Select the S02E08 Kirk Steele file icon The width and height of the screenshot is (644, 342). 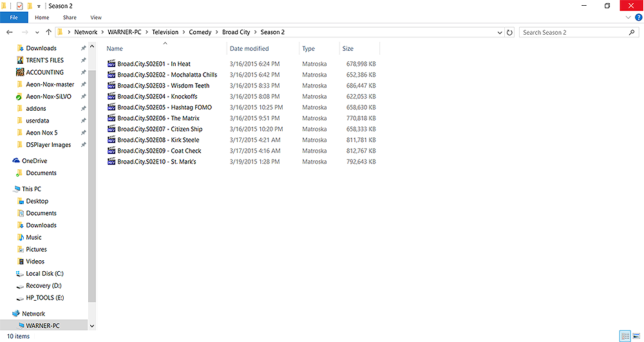tap(111, 140)
